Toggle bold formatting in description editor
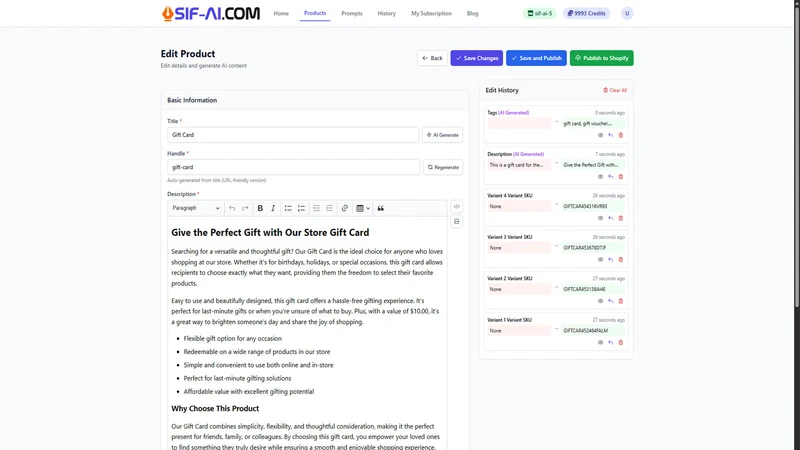Screen dimensions: 800x450 pos(260,208)
